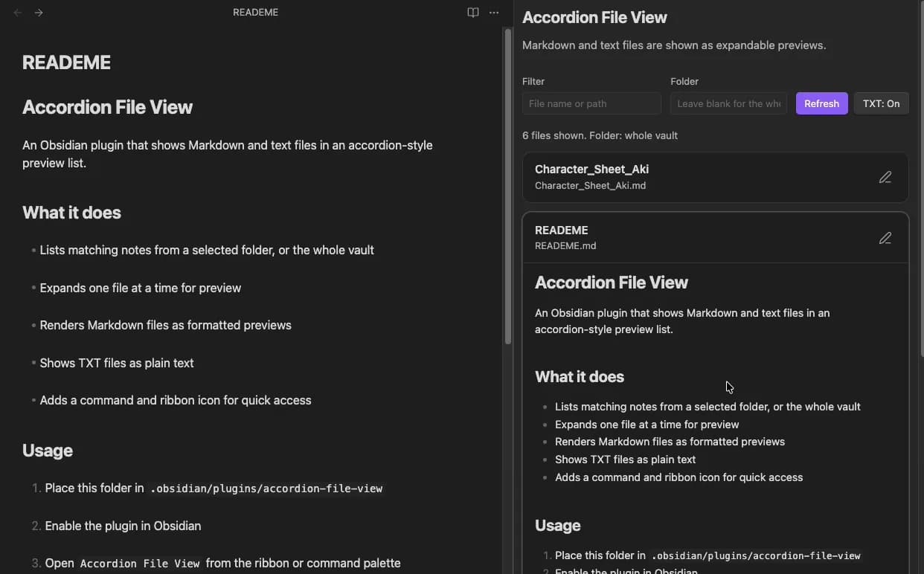Screen dimensions: 924x574
Task: Click Shows TXT files as plain text in editor
Action: (117, 363)
